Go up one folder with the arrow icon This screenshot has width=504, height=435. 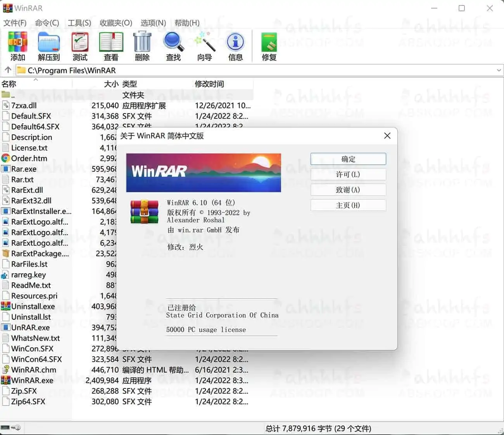(8, 70)
